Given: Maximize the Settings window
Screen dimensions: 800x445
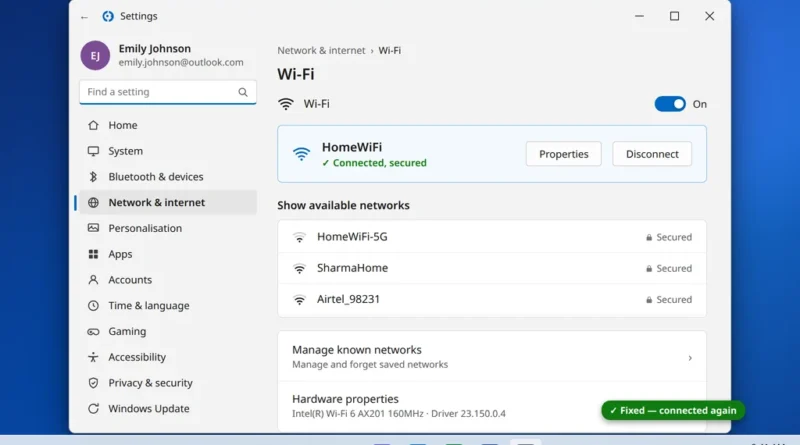Looking at the screenshot, I should click(x=674, y=16).
